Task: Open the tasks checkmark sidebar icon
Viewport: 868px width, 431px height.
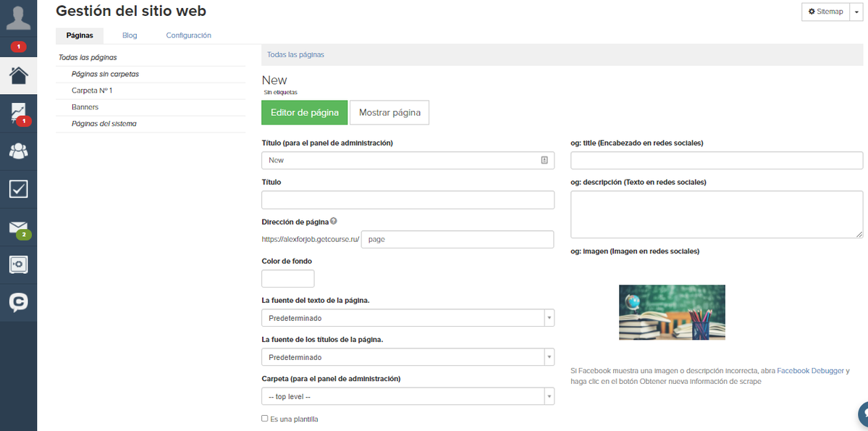Action: click(18, 189)
